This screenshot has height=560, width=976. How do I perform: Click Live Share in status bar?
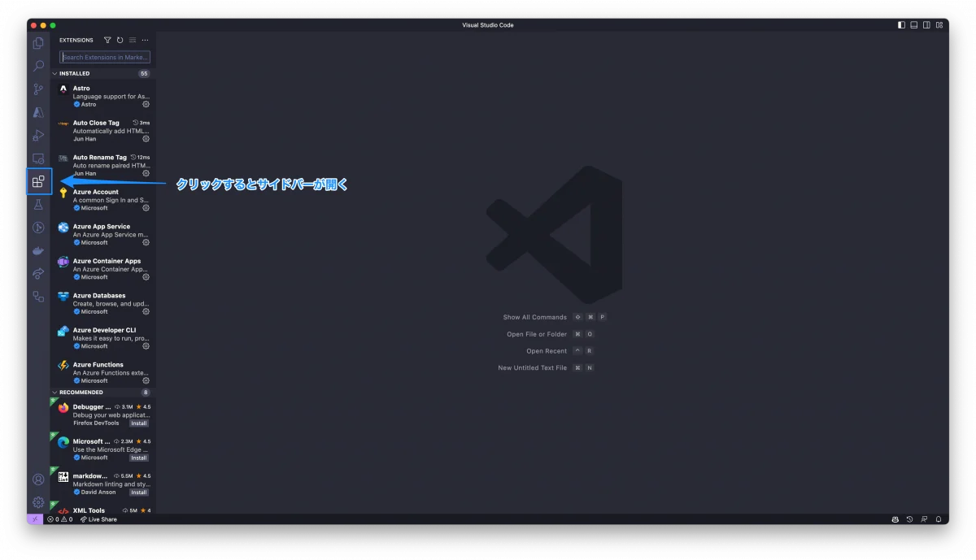click(x=99, y=519)
